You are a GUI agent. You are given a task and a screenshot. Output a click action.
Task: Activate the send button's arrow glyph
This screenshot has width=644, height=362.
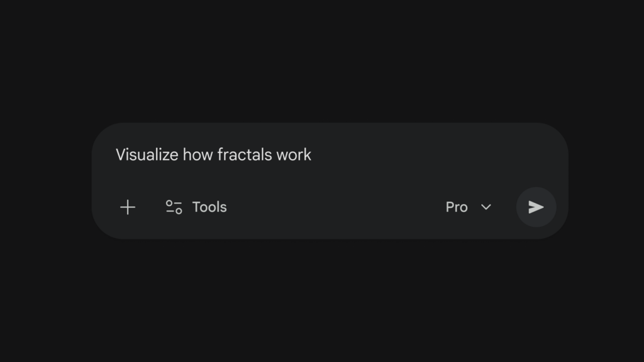536,207
